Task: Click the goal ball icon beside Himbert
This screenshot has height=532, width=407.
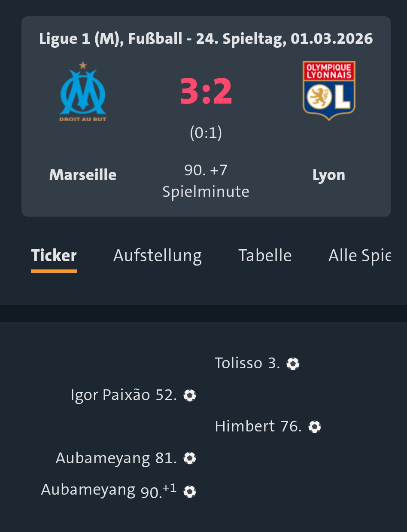Action: [x=315, y=427]
